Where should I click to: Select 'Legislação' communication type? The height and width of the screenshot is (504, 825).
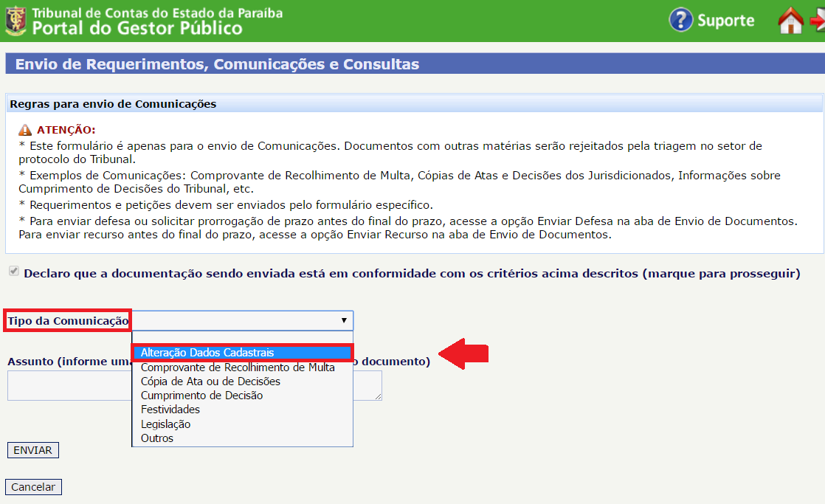click(165, 424)
